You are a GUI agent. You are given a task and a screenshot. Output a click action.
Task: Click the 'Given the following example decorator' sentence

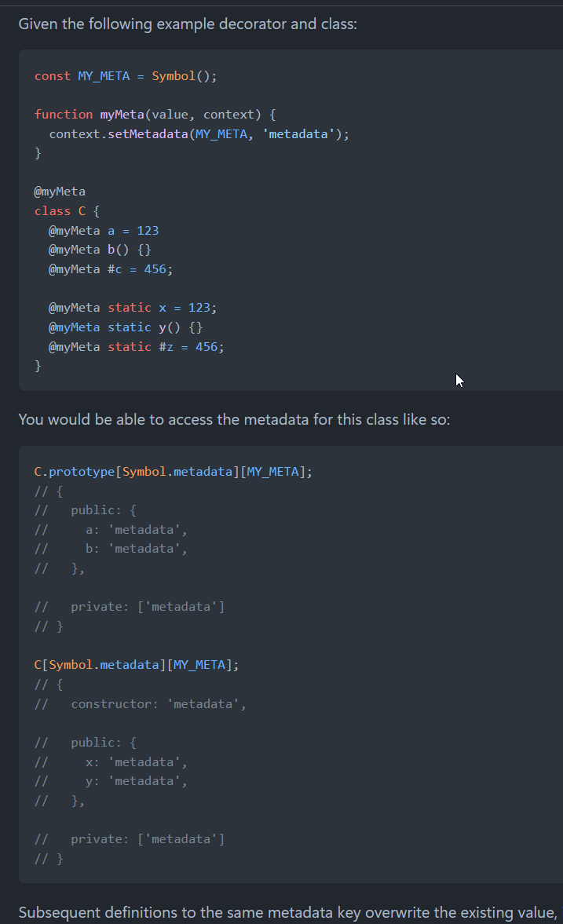coord(188,24)
